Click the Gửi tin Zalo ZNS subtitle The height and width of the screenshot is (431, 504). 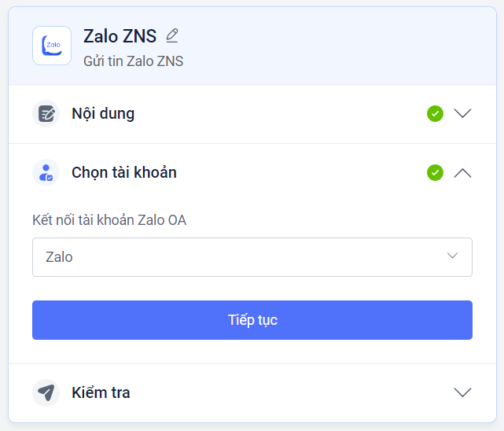[133, 61]
